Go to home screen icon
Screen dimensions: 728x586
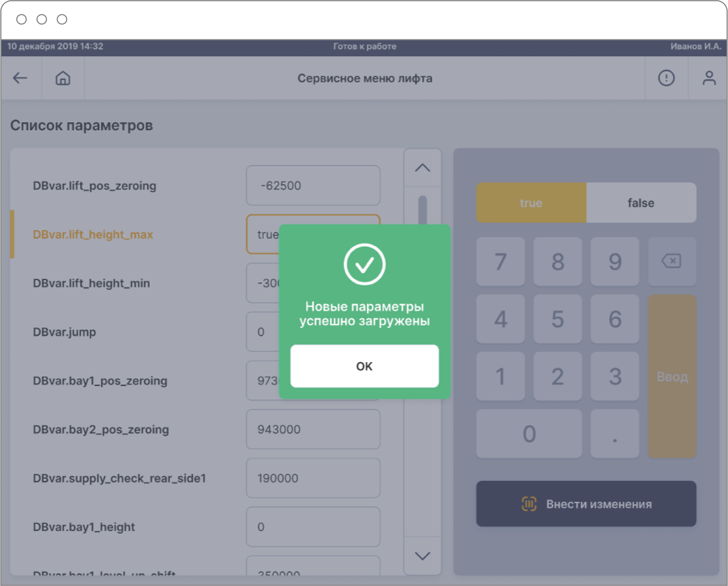click(x=63, y=78)
